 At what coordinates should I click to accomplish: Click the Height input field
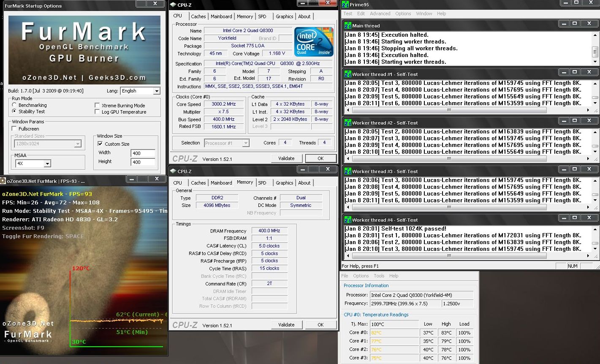pyautogui.click(x=143, y=162)
